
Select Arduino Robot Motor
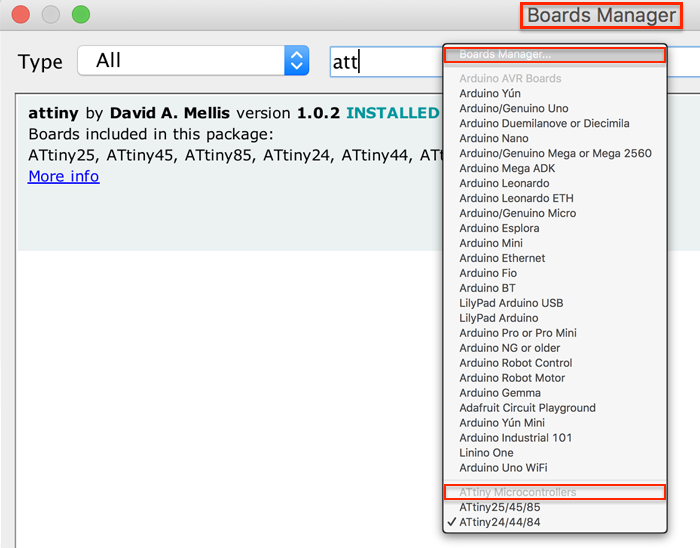[555, 378]
